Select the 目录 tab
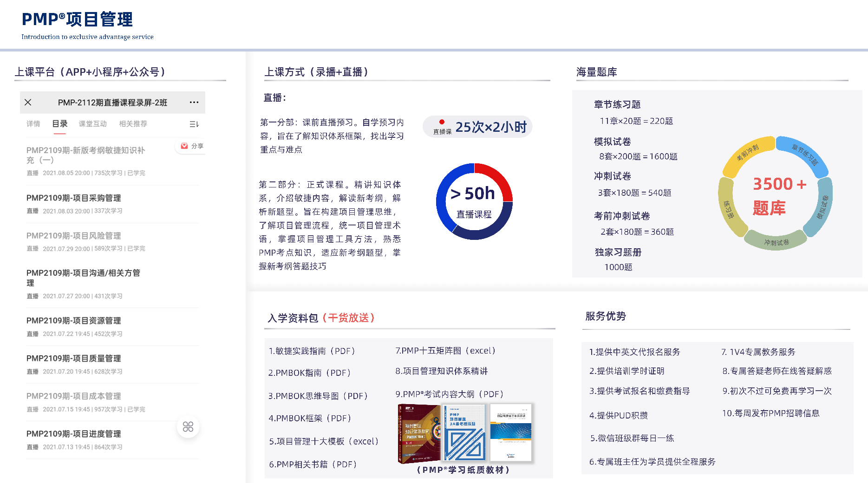 tap(59, 124)
